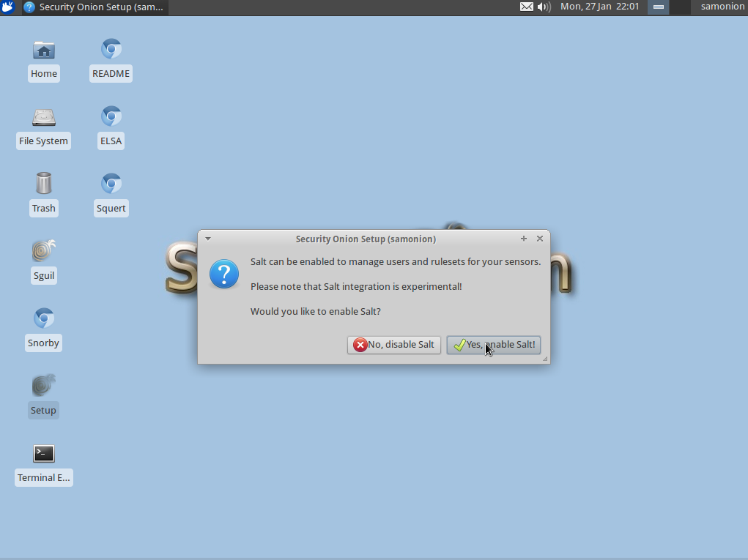Click the "Please note that Salt integration is experimental!" text

356,286
